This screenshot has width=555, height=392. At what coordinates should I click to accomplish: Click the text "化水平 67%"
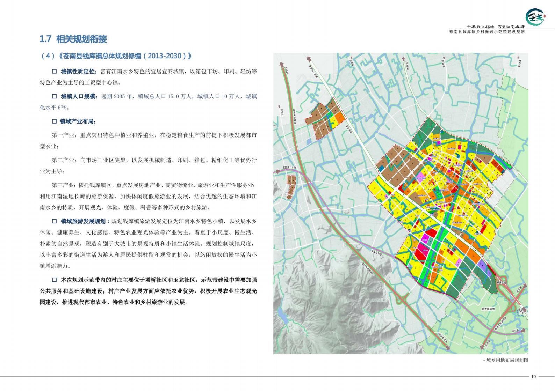54,108
